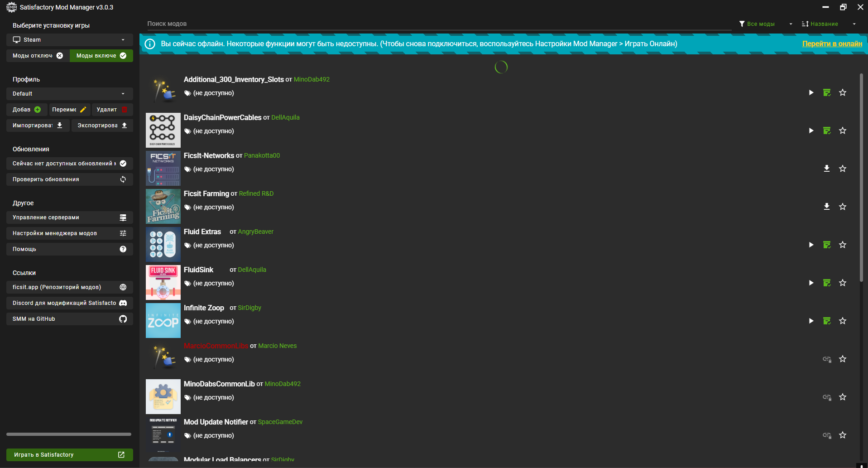
Task: Star the Mod Update Notifier mod
Action: pyautogui.click(x=843, y=435)
